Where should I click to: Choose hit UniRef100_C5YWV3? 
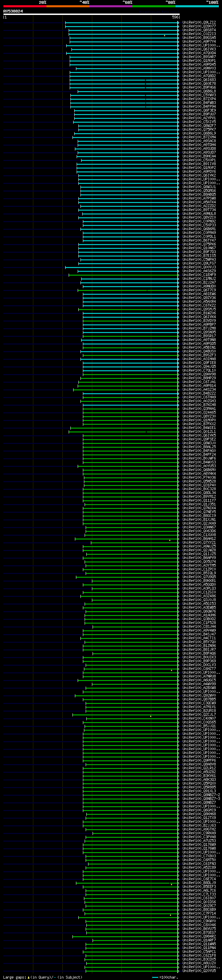(x=199, y=95)
